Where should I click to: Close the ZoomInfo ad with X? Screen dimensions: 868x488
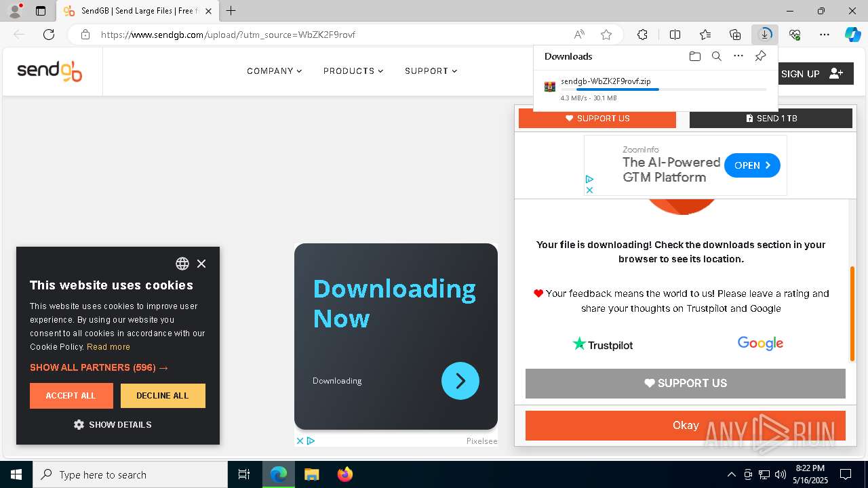coord(589,190)
